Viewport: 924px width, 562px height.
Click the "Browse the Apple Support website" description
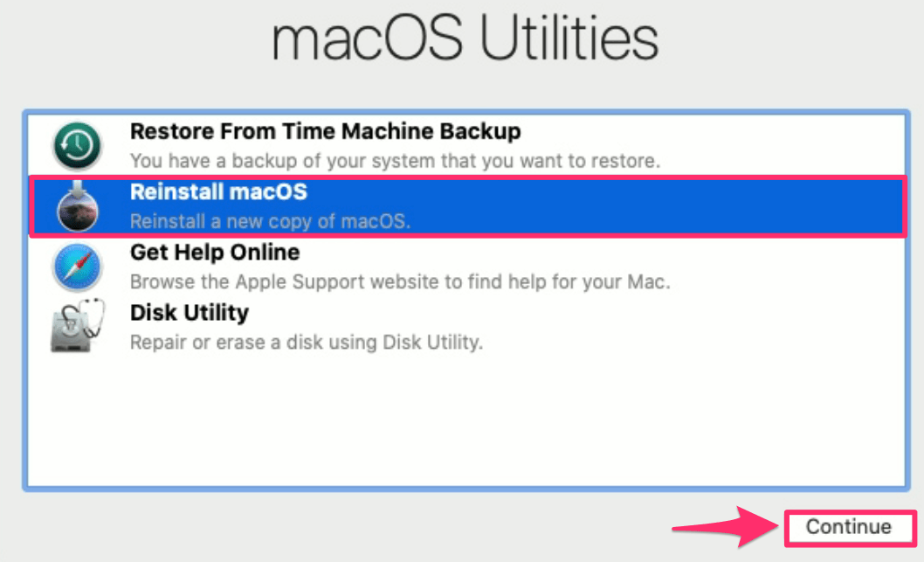click(400, 282)
